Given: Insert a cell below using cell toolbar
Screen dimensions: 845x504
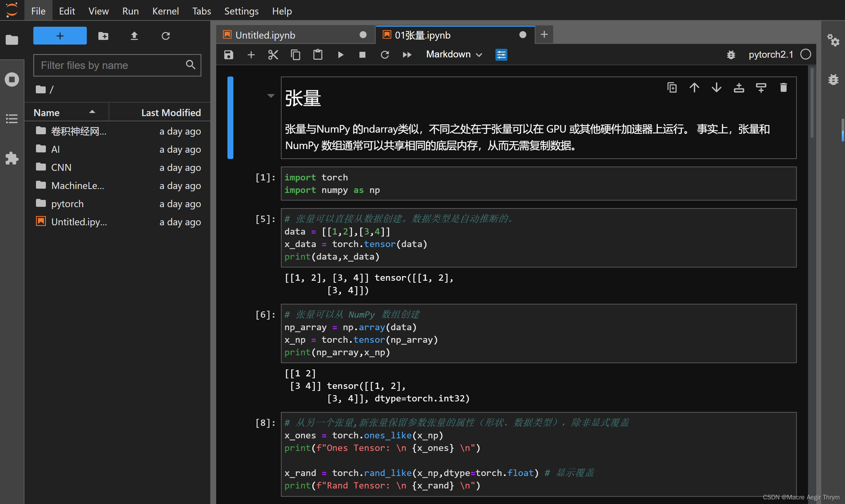Looking at the screenshot, I should click(761, 87).
